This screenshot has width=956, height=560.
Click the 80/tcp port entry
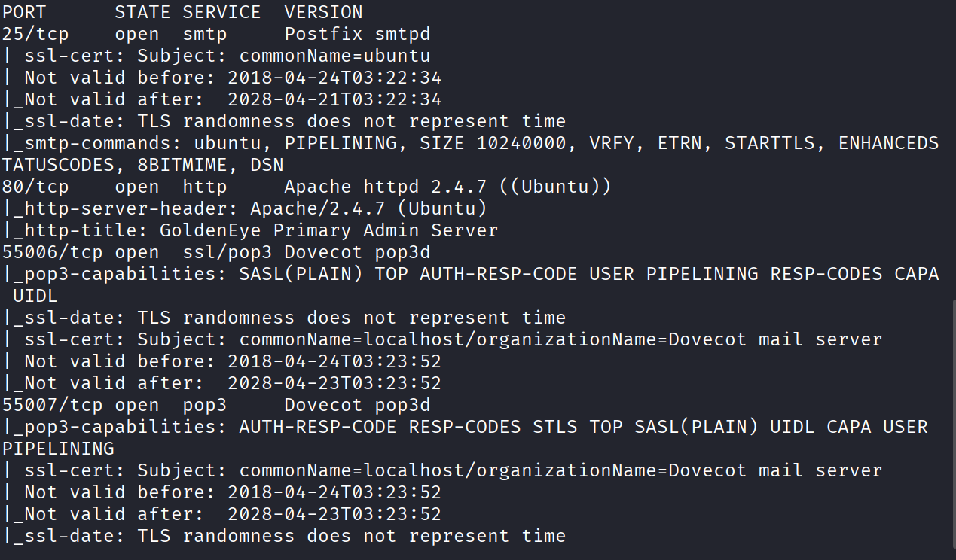35,187
